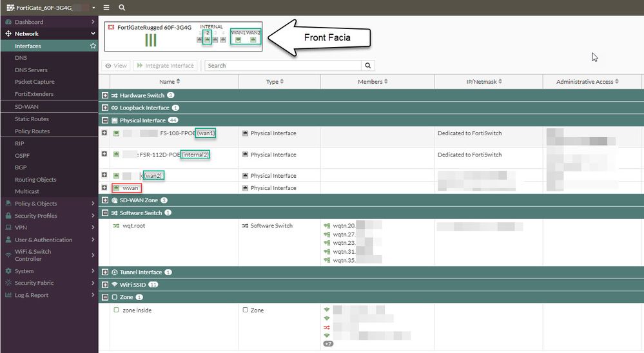Image resolution: width=644 pixels, height=353 pixels.
Task: Expand the Tunnel Interface group
Action: coord(105,272)
